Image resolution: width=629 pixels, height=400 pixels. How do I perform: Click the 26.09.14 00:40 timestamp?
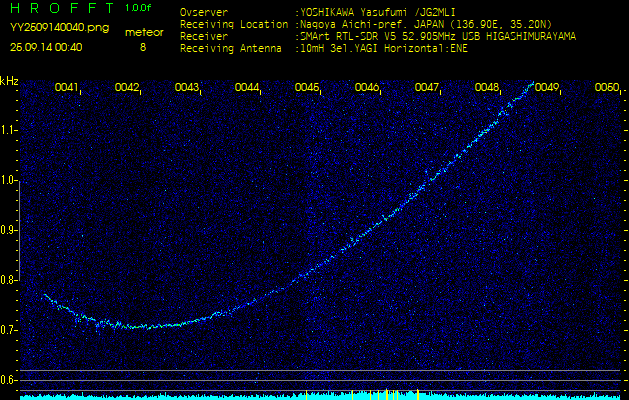tap(46, 47)
